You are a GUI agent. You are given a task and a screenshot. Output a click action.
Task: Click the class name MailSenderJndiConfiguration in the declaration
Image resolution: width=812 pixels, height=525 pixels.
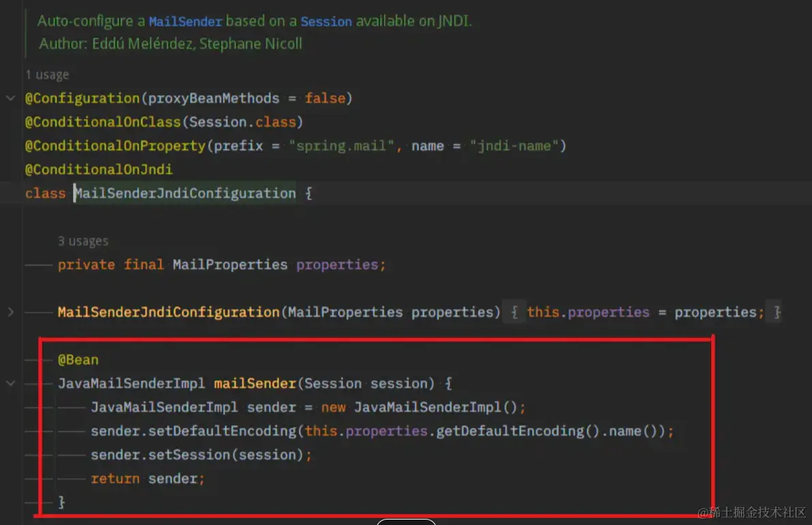(185, 193)
